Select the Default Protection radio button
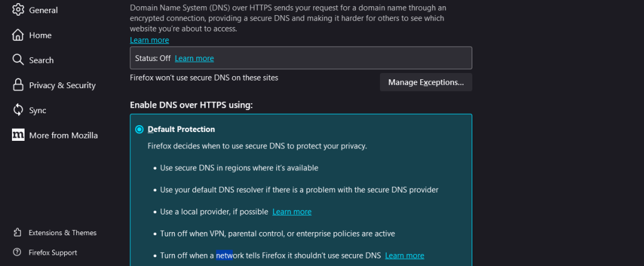644x266 pixels. pos(140,130)
